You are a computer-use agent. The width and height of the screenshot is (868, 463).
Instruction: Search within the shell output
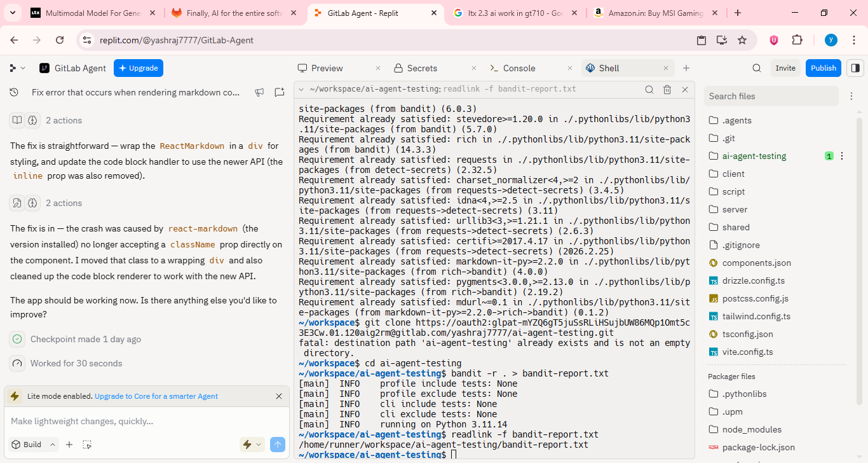(x=649, y=90)
